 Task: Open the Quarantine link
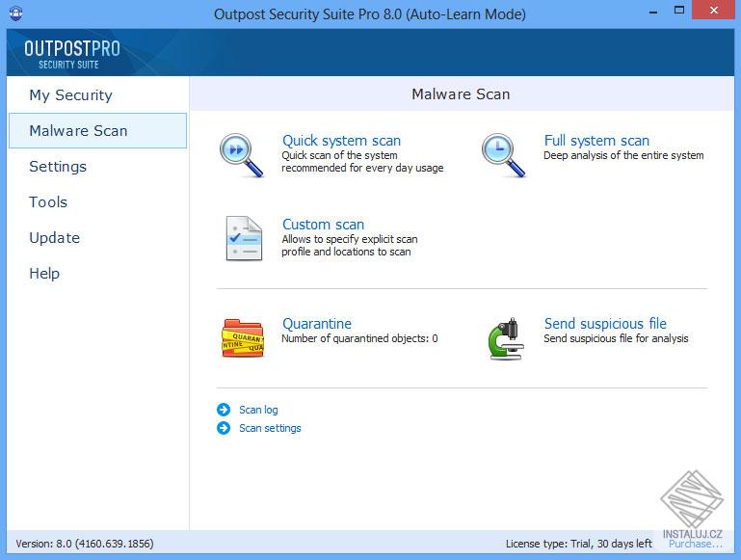pyautogui.click(x=317, y=324)
